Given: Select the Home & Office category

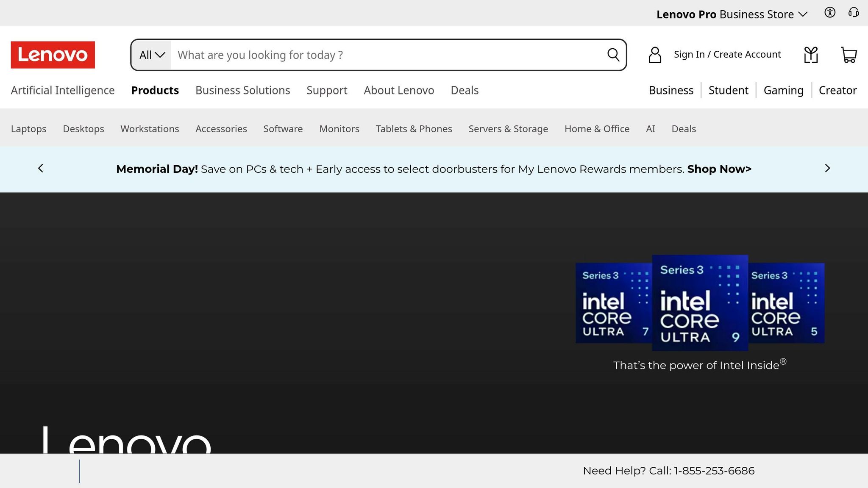Looking at the screenshot, I should 597,129.
